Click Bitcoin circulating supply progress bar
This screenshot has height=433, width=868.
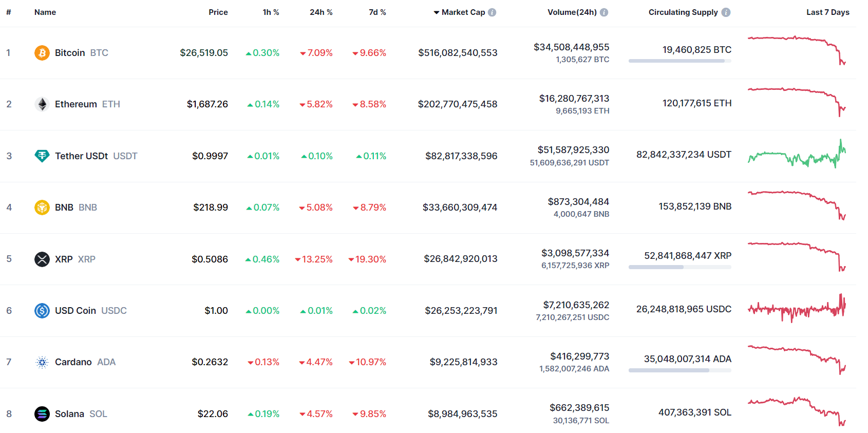tap(680, 61)
